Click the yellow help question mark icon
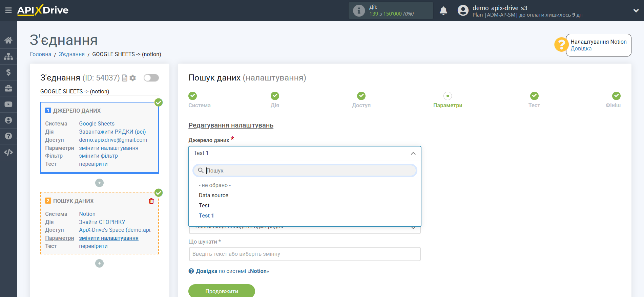Screen dimensions: 644x297 (x=561, y=44)
